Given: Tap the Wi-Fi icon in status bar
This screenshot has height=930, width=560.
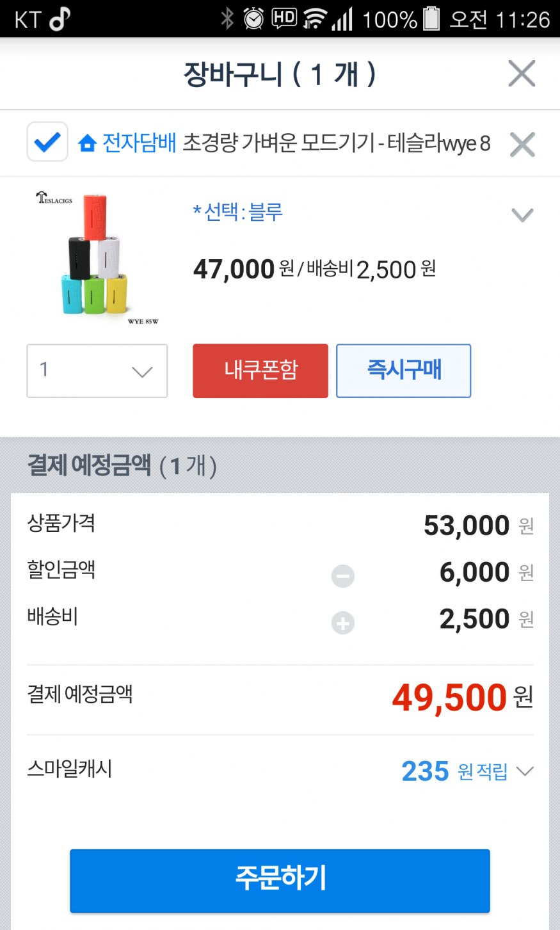Looking at the screenshot, I should [x=314, y=19].
